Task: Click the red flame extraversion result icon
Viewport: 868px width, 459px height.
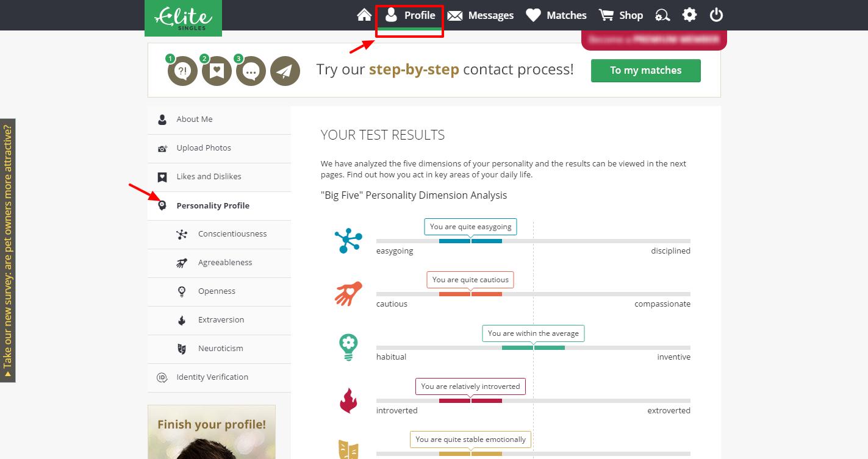Action: (x=348, y=400)
